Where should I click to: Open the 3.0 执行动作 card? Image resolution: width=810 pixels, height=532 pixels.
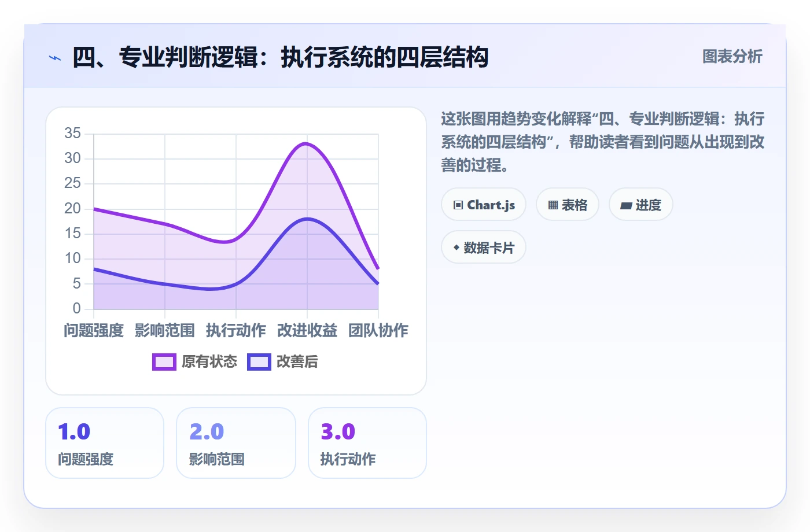(367, 443)
